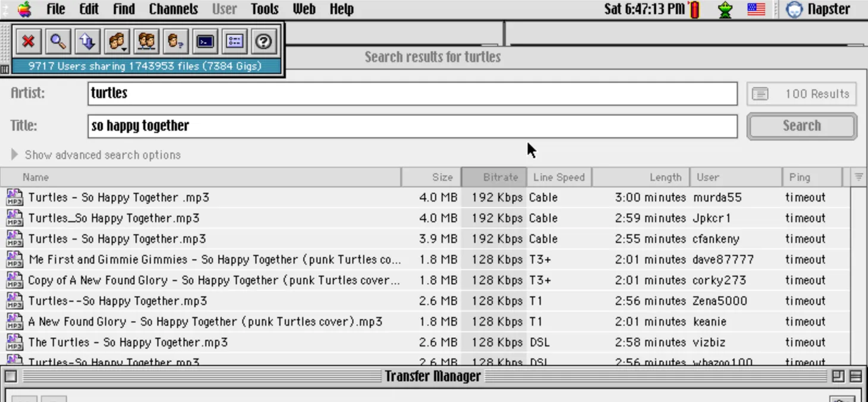Sort results by Bitrate column
This screenshot has height=402, width=868.
(494, 177)
